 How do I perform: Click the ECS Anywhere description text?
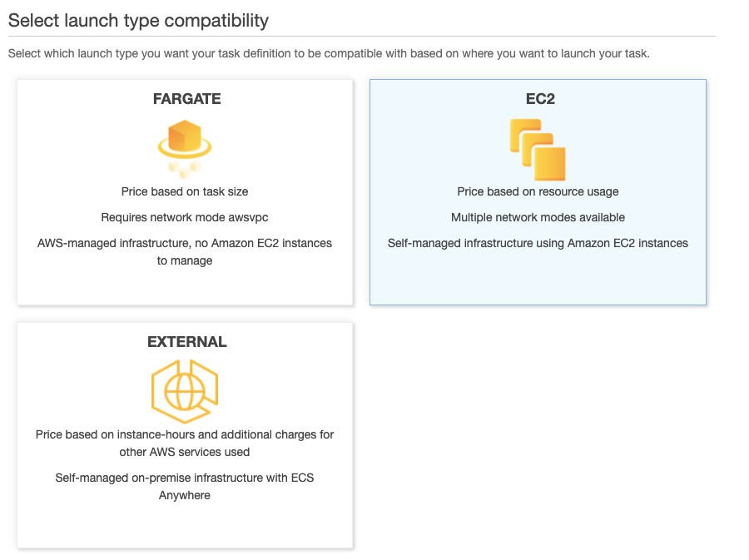tap(185, 486)
